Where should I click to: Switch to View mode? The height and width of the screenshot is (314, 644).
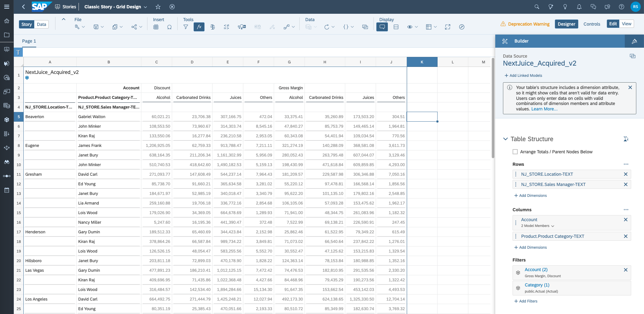coord(627,23)
